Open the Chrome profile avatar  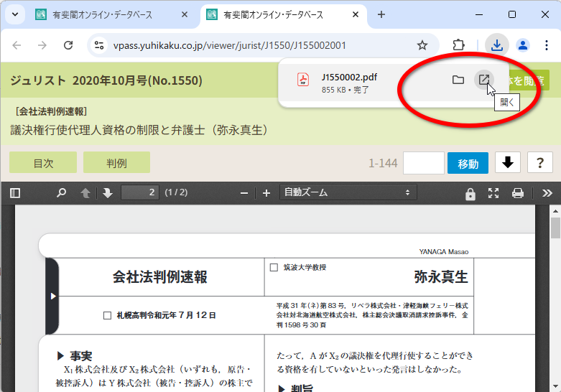pyautogui.click(x=523, y=45)
